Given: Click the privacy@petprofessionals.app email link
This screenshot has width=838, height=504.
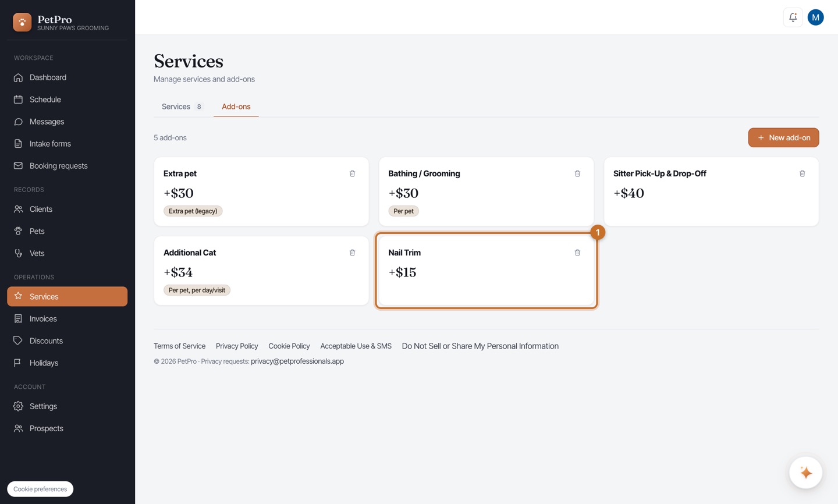Looking at the screenshot, I should (x=297, y=361).
